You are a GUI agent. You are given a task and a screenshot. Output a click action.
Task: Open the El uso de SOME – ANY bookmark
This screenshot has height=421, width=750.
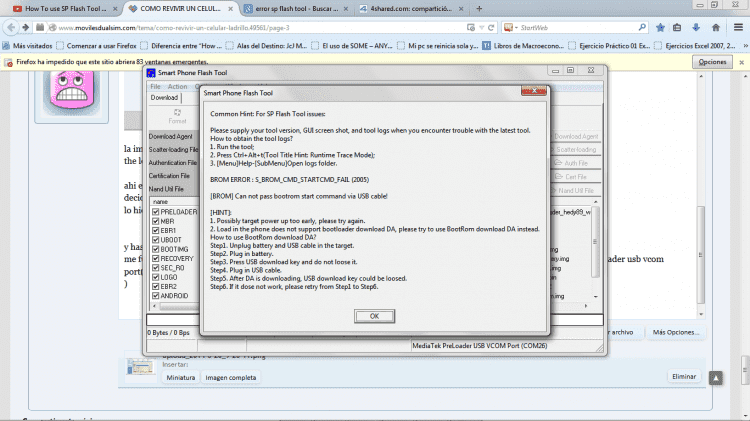click(353, 46)
